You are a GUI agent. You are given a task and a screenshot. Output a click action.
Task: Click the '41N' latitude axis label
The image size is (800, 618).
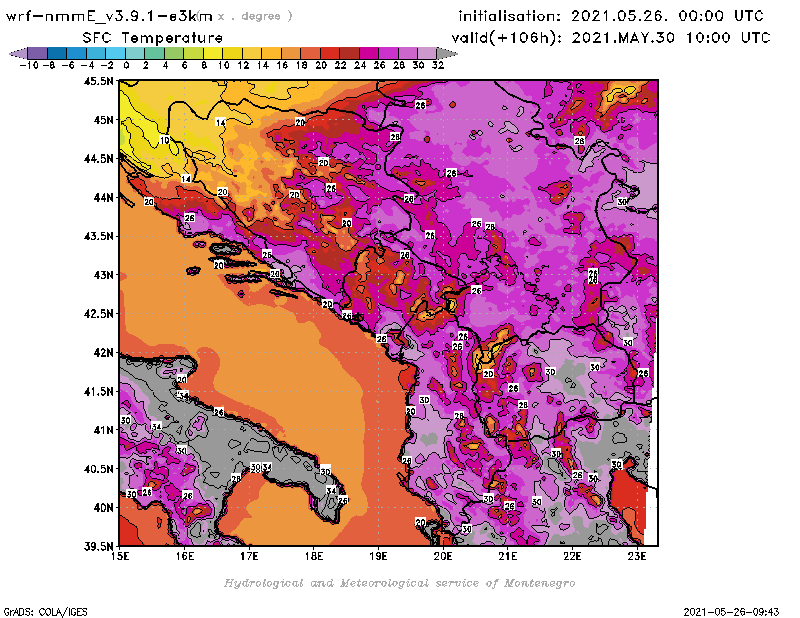click(x=103, y=430)
